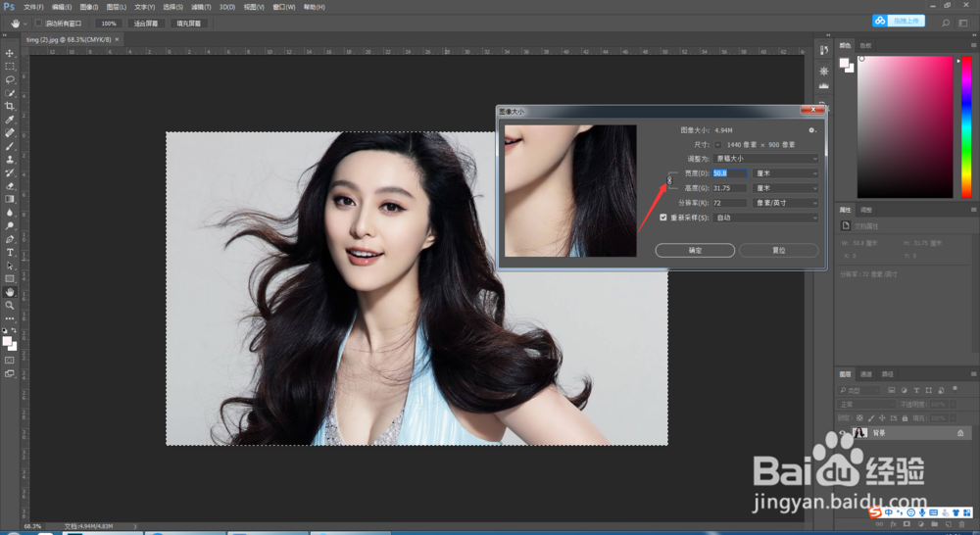Select the History Brush tool
Screen dimensions: 980x535
tap(10, 172)
